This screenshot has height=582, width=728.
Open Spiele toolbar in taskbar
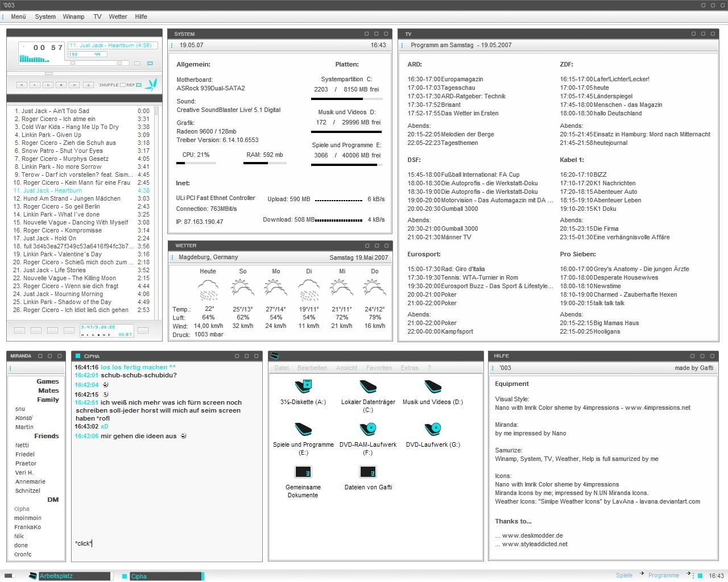point(624,575)
